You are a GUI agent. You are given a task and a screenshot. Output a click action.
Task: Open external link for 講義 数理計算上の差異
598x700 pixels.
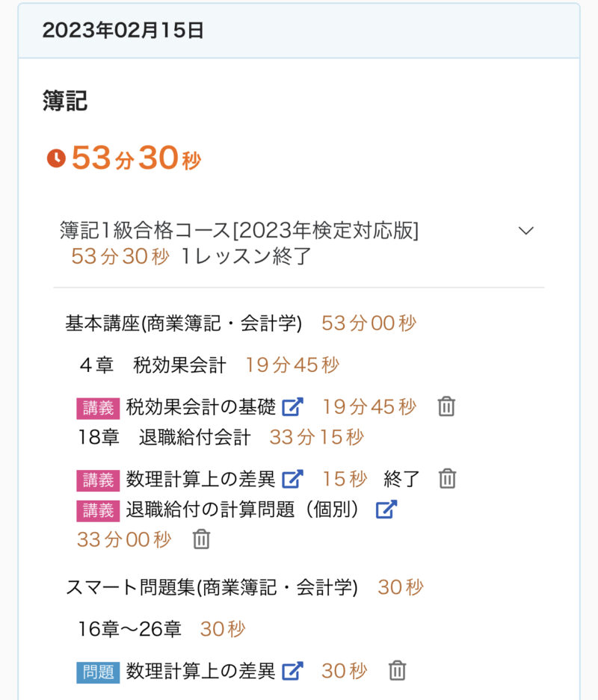(x=292, y=479)
